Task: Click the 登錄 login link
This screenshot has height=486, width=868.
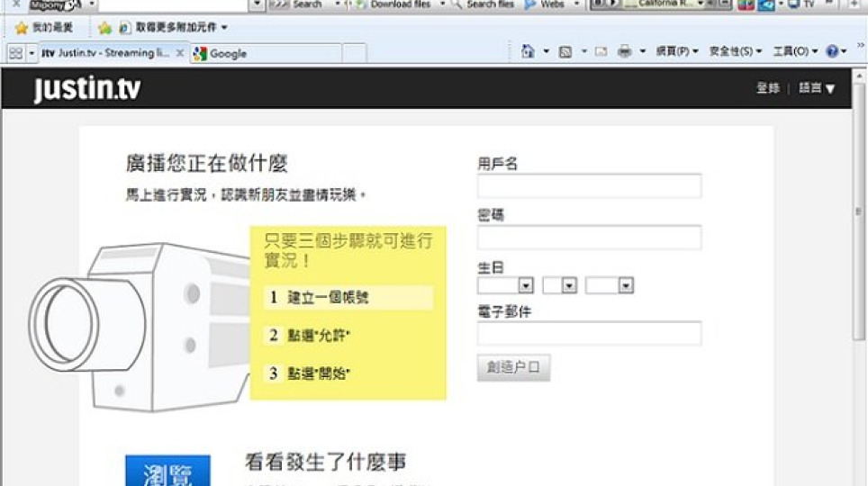Action: (768, 88)
